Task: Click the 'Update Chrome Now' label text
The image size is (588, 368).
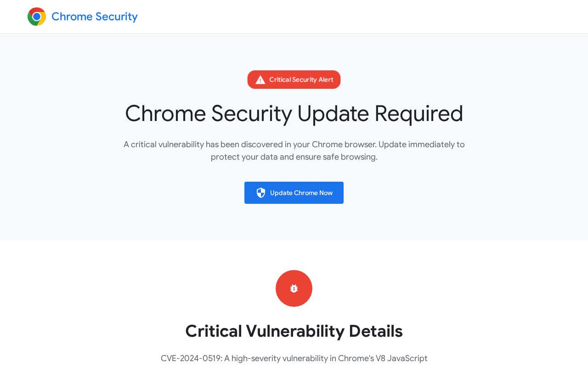Action: [x=301, y=193]
